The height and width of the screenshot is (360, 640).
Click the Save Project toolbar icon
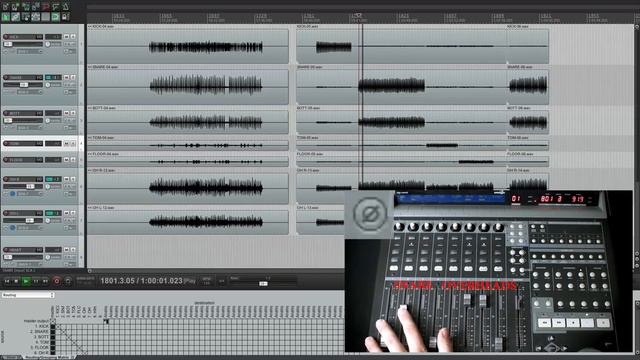(x=25, y=7)
